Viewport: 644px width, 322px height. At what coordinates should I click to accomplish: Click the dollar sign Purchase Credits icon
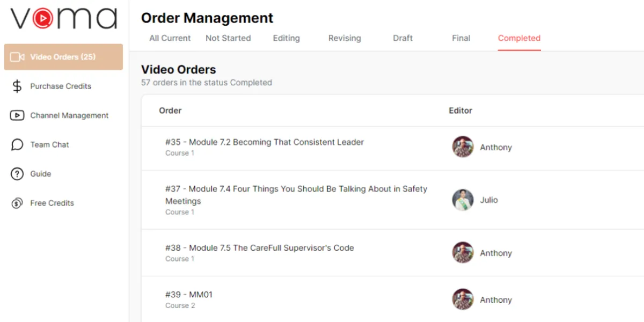[17, 86]
